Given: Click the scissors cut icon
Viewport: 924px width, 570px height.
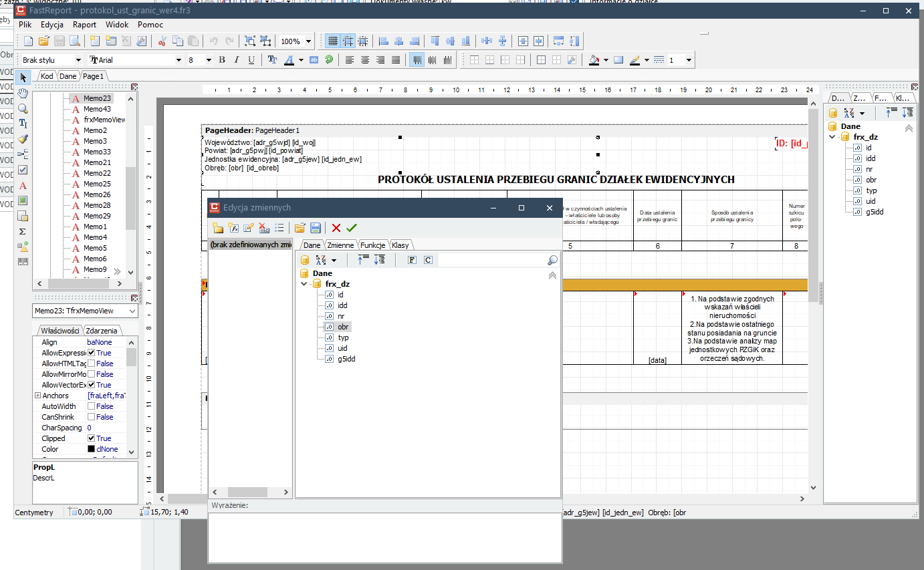Looking at the screenshot, I should (162, 41).
